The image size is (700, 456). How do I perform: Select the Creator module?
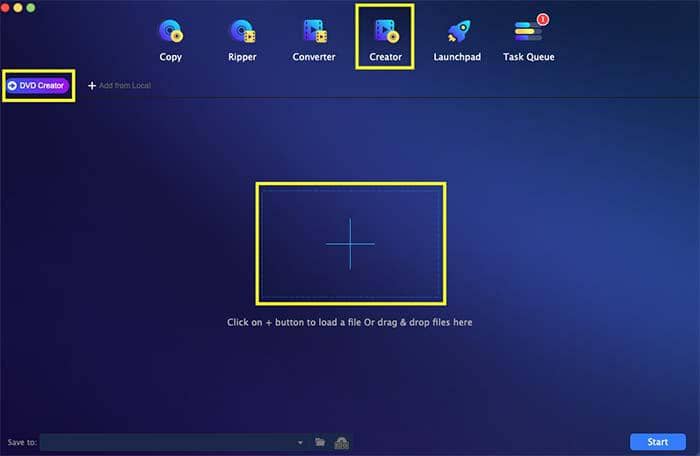pos(385,40)
